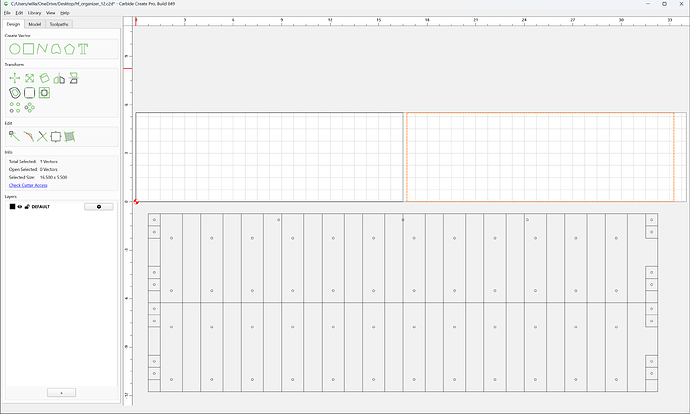Activate the Trim Vectors scissors tool
Image resolution: width=690 pixels, height=414 pixels.
42,136
